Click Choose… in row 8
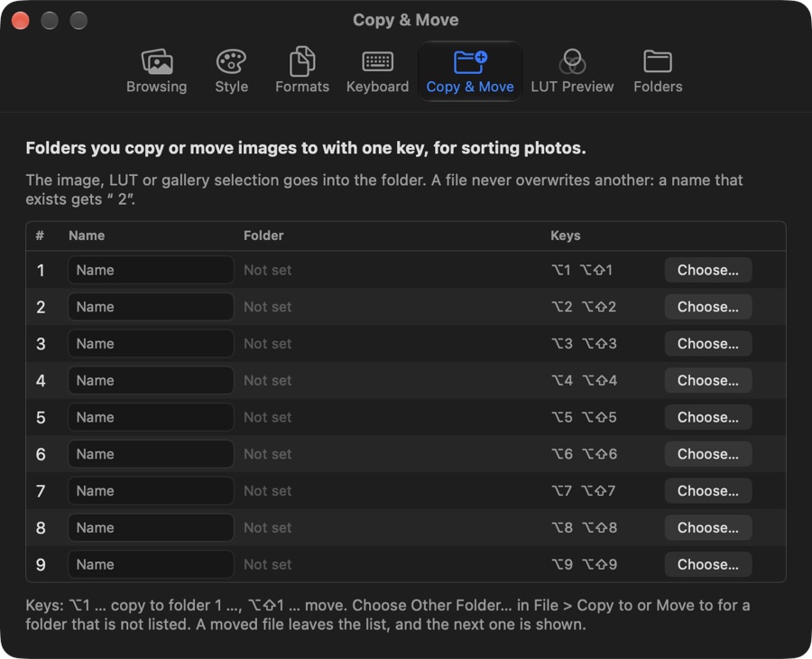Viewport: 812px width, 659px height. pos(708,527)
